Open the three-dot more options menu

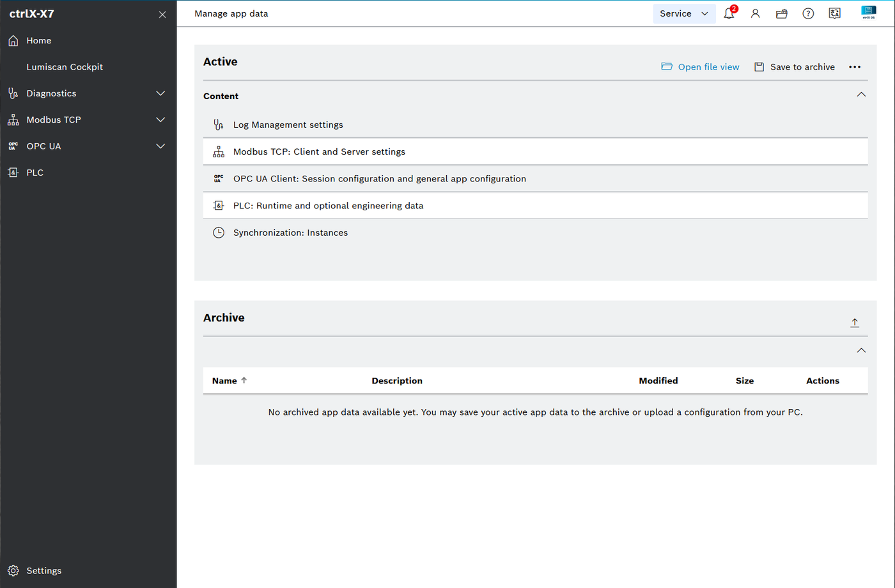pos(855,67)
